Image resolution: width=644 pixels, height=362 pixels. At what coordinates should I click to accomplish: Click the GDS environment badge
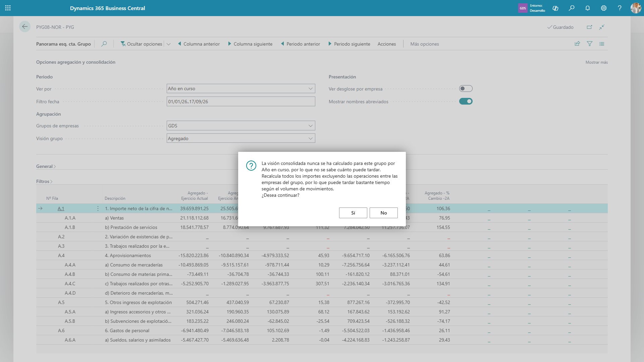[523, 8]
